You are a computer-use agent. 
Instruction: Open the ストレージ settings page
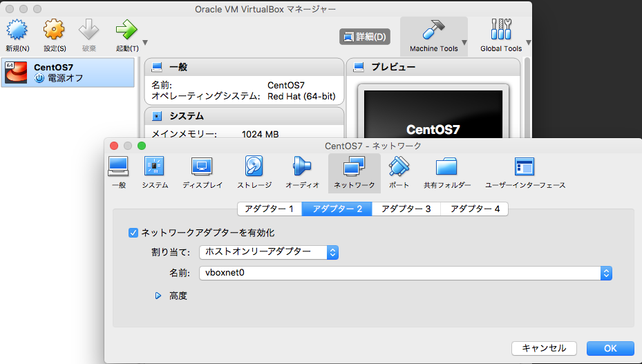tap(254, 172)
